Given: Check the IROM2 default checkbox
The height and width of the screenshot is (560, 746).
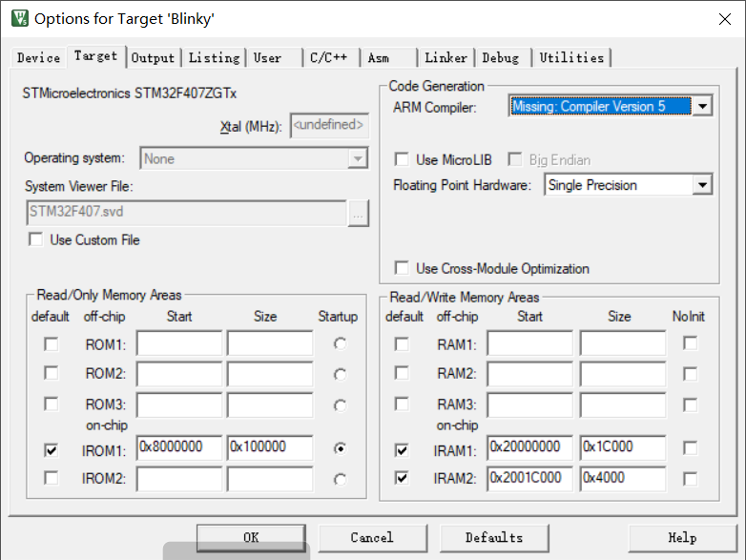Looking at the screenshot, I should (x=51, y=478).
